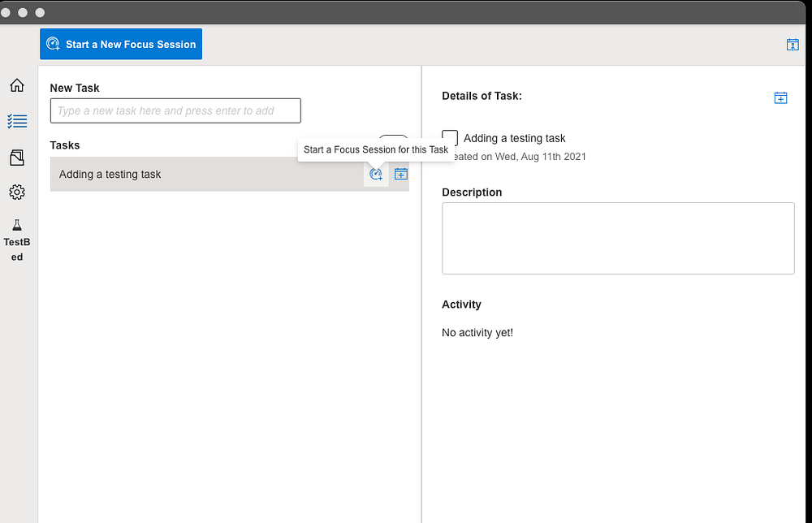Open Settings via the gear icon
This screenshot has height=523, width=812.
tap(17, 192)
